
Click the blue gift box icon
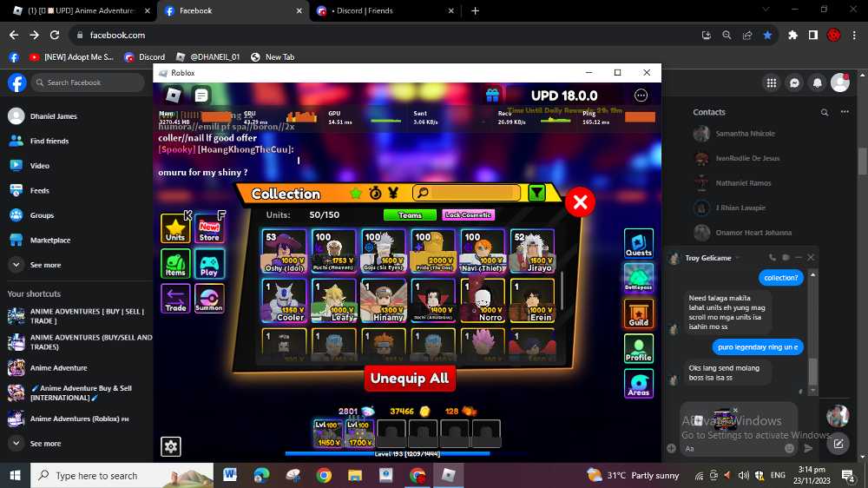tap(492, 96)
